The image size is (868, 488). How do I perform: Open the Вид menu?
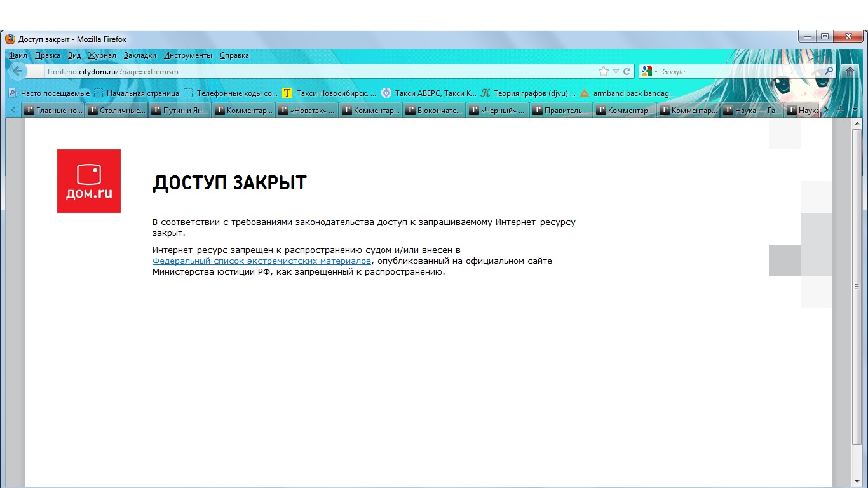click(x=74, y=55)
